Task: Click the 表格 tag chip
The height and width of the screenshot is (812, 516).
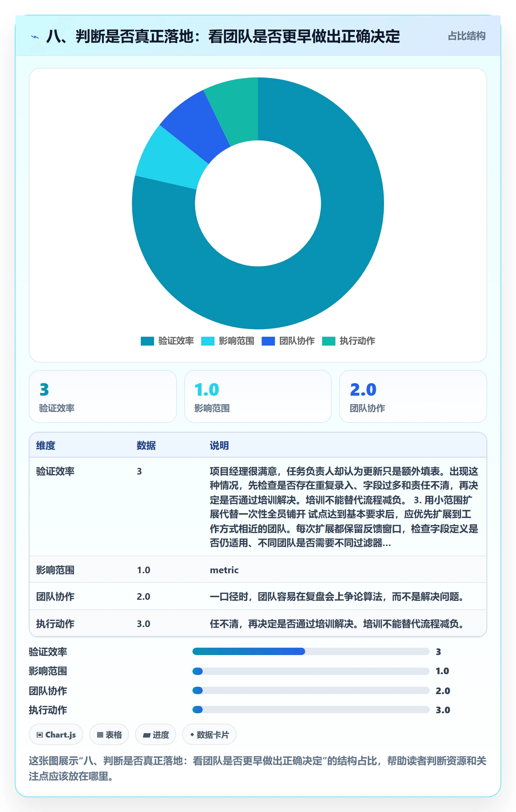Action: pos(109,735)
